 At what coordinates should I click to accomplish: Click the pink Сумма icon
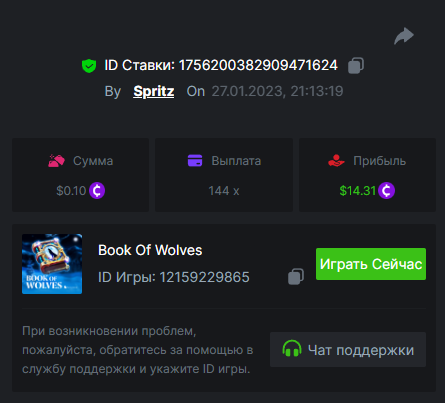pyautogui.click(x=56, y=161)
